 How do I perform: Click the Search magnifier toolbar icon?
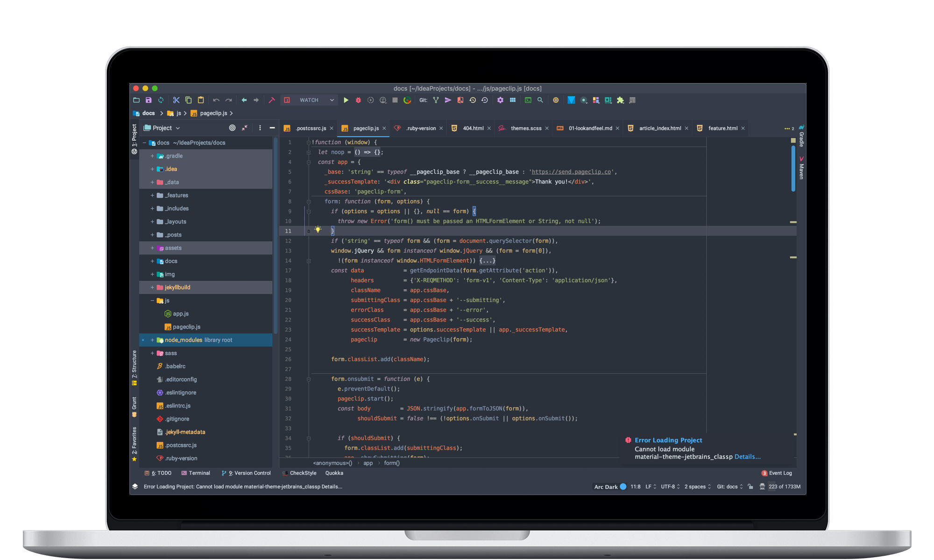540,100
